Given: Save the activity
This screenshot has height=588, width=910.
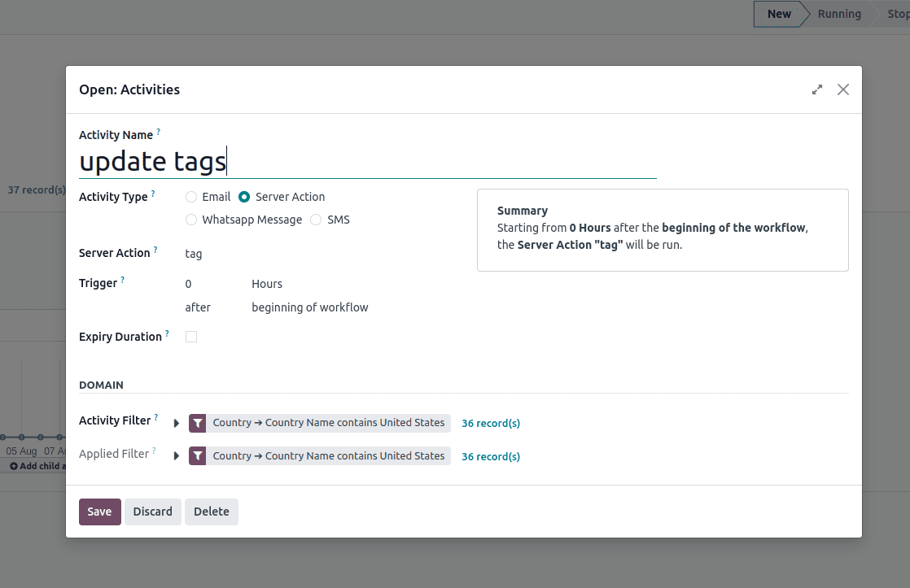Looking at the screenshot, I should pyautogui.click(x=99, y=512).
